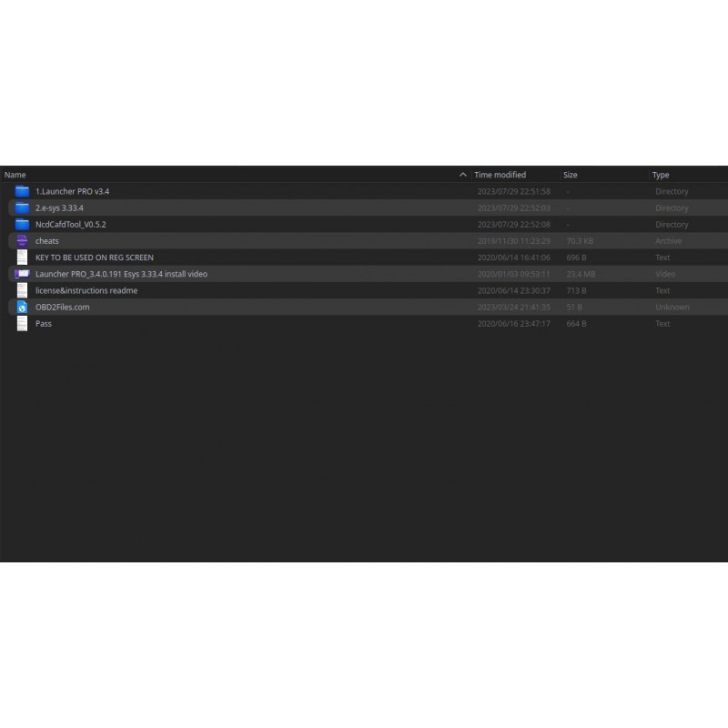
Task: Click the empty area below the file list
Action: (364, 446)
